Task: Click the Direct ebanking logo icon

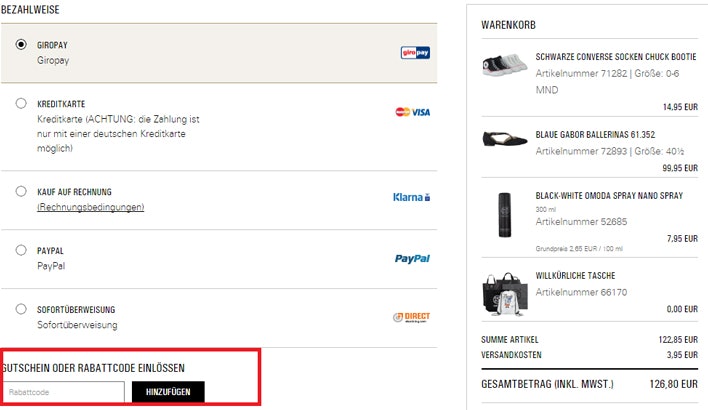Action: pos(411,317)
